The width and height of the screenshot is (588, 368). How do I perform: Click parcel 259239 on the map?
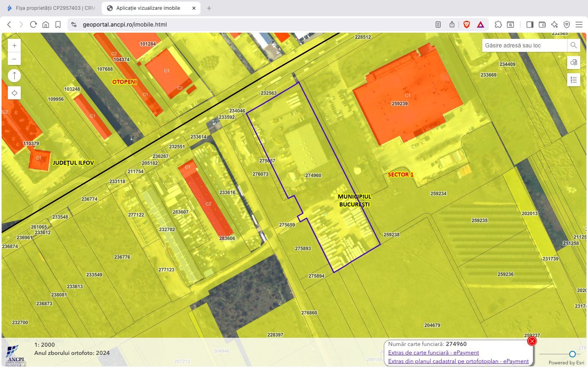(x=399, y=104)
